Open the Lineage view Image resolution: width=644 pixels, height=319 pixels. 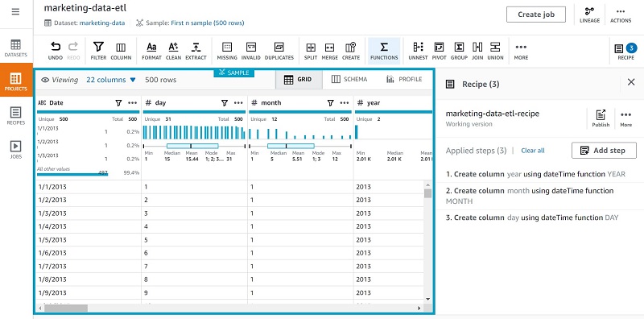[589, 14]
